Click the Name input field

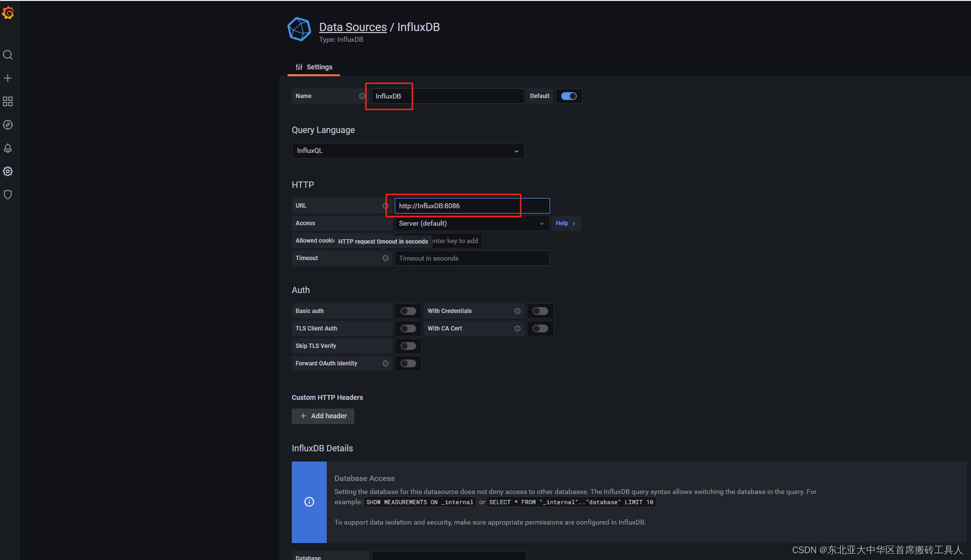pos(448,96)
